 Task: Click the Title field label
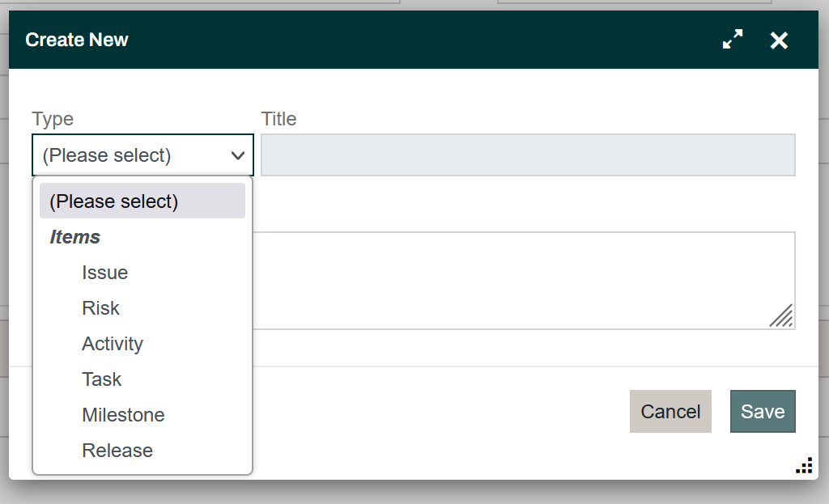coord(278,119)
